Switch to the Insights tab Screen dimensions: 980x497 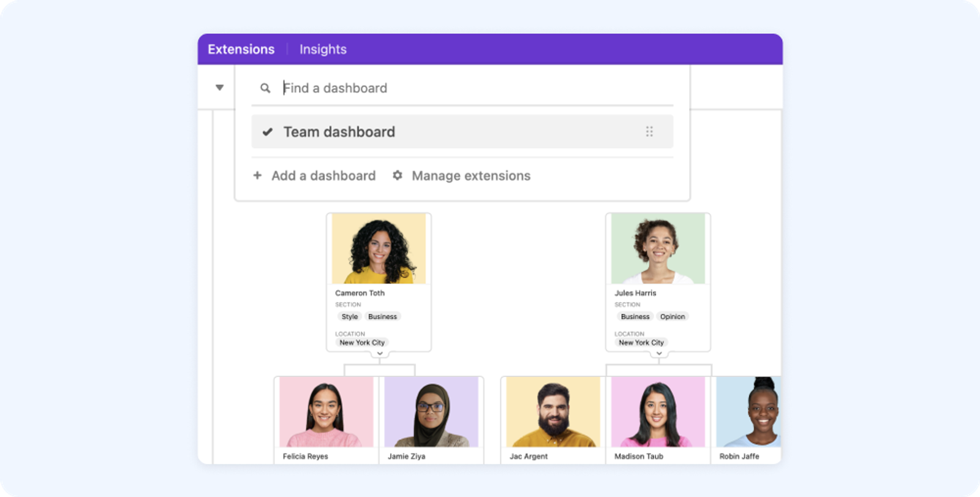pos(323,49)
